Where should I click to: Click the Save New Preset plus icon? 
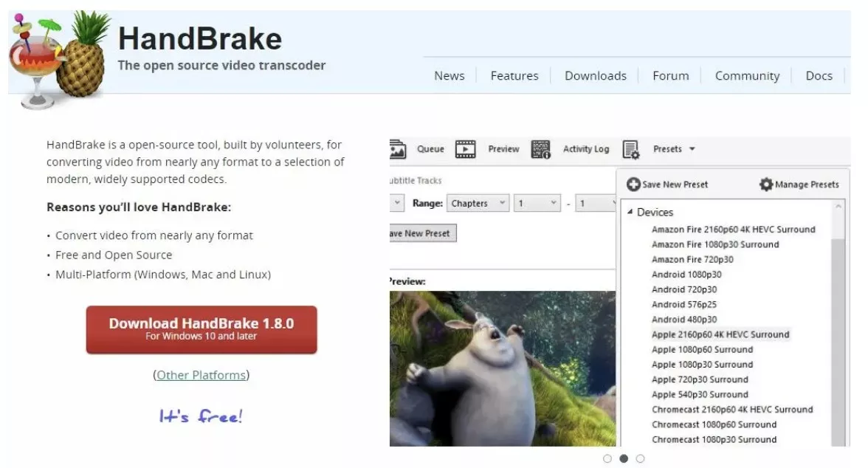click(633, 184)
